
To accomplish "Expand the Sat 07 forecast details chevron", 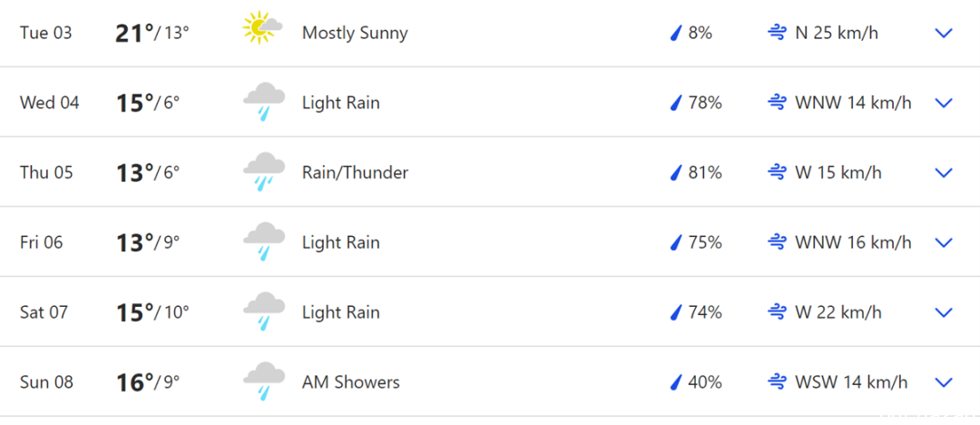I will click(x=943, y=311).
